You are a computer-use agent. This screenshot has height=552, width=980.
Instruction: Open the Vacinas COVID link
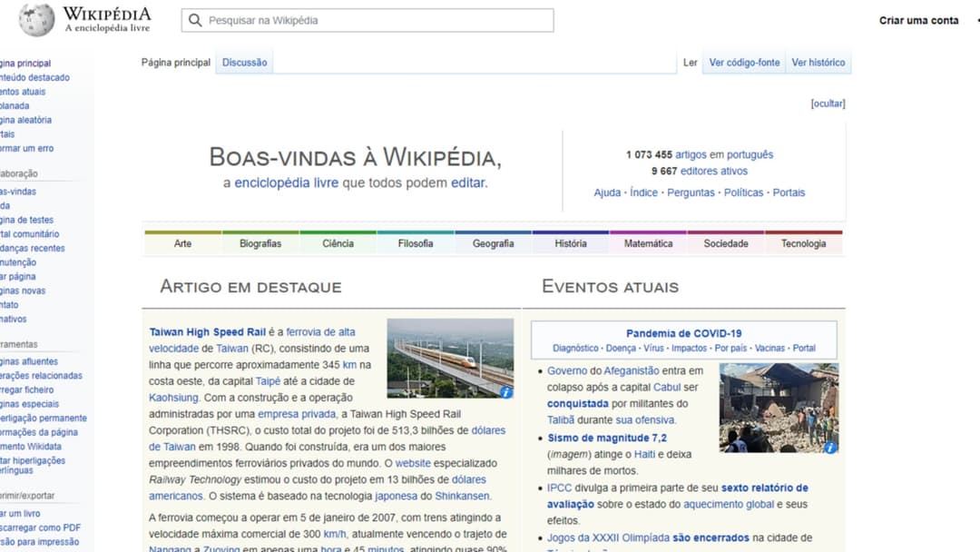coord(769,349)
